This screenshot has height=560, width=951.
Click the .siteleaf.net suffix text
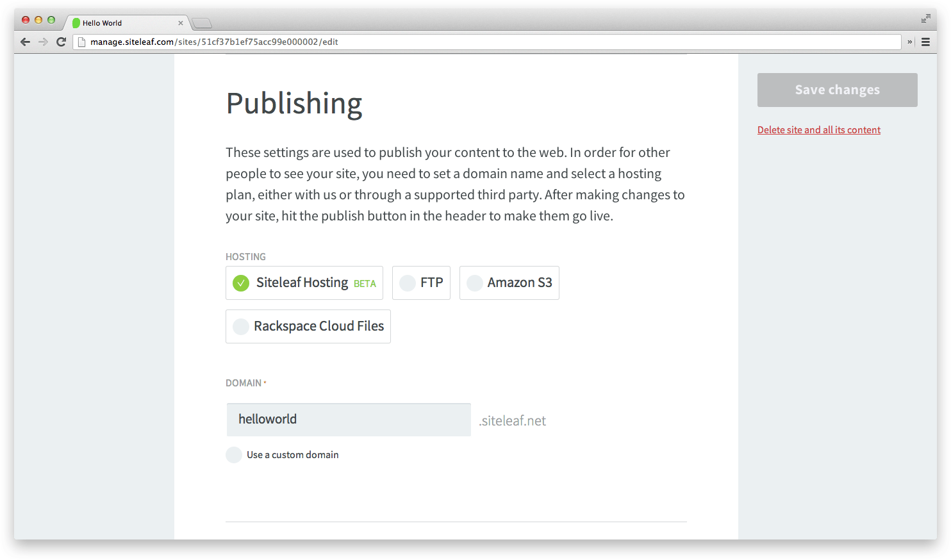(513, 421)
